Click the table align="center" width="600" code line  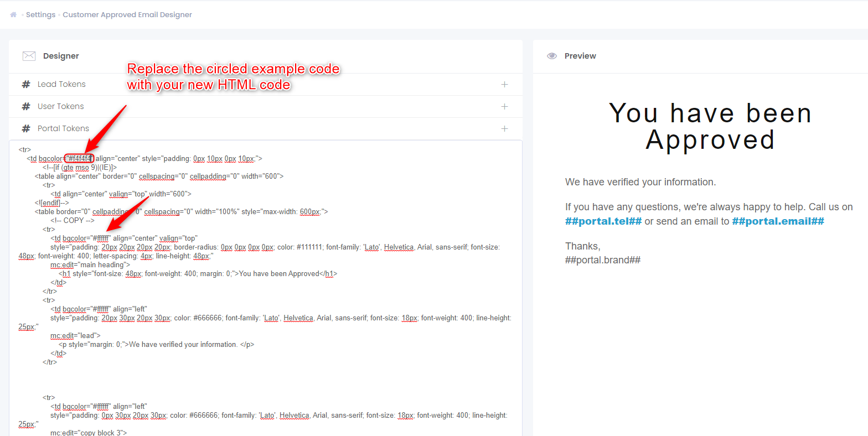pyautogui.click(x=159, y=176)
